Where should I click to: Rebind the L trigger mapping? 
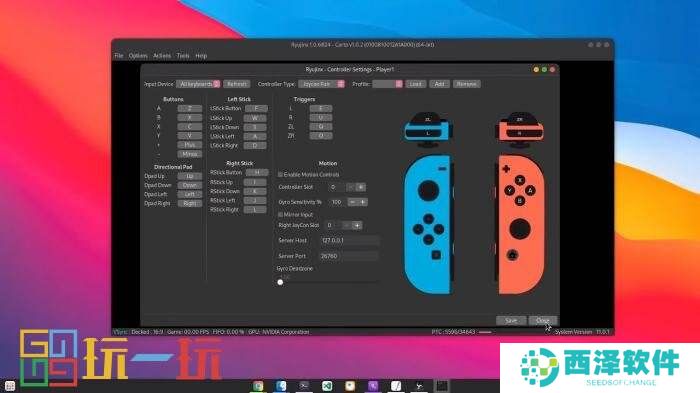[321, 109]
